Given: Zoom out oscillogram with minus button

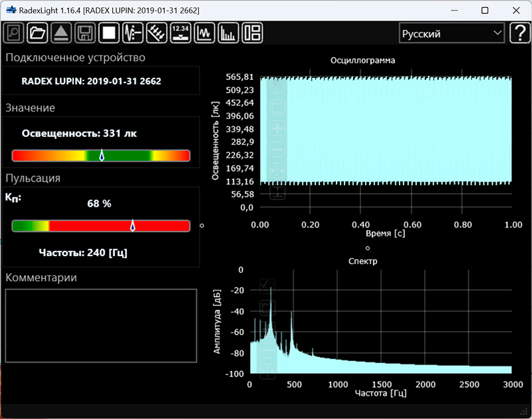Looking at the screenshot, I should click(x=278, y=150).
